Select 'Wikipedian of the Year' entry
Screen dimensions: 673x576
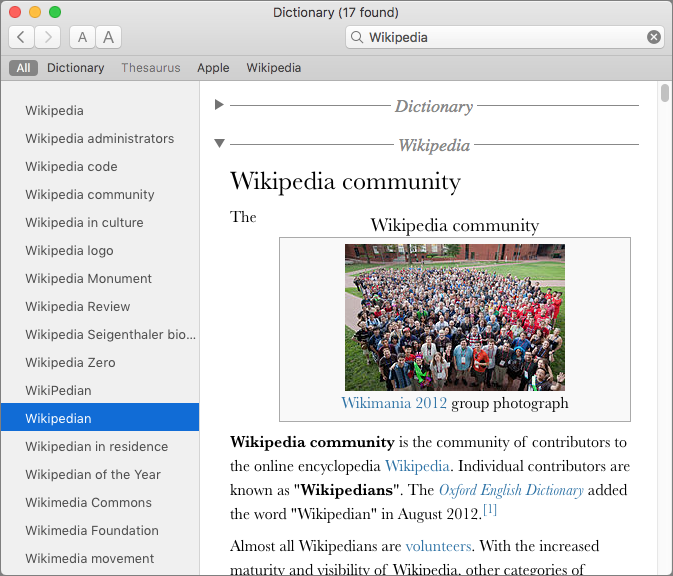pyautogui.click(x=100, y=475)
